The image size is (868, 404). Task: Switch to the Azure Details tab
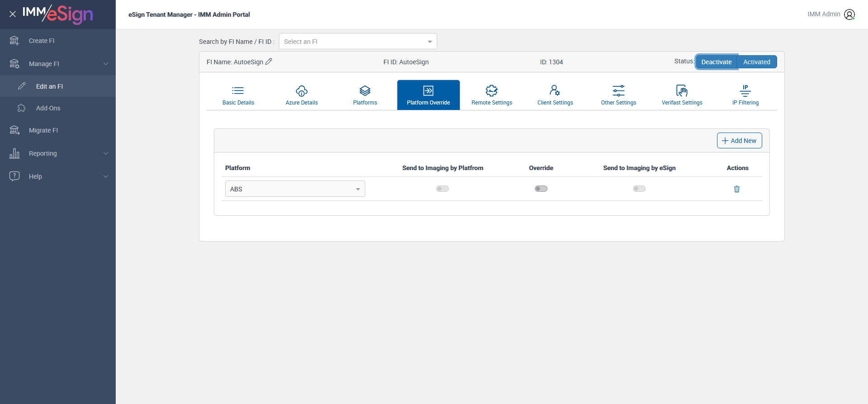tap(302, 95)
